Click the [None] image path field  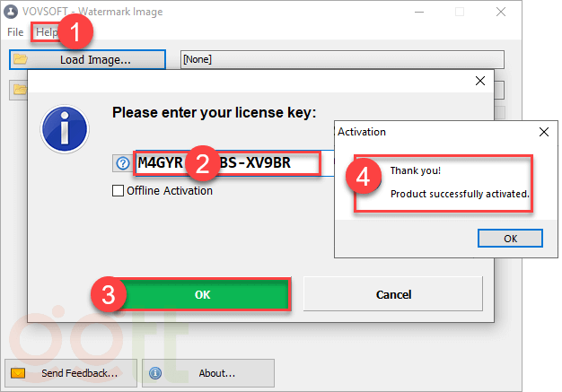click(x=341, y=60)
